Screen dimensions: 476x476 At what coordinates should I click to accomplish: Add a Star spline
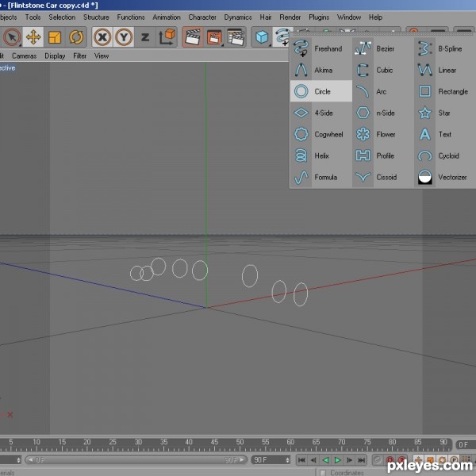pyautogui.click(x=445, y=113)
